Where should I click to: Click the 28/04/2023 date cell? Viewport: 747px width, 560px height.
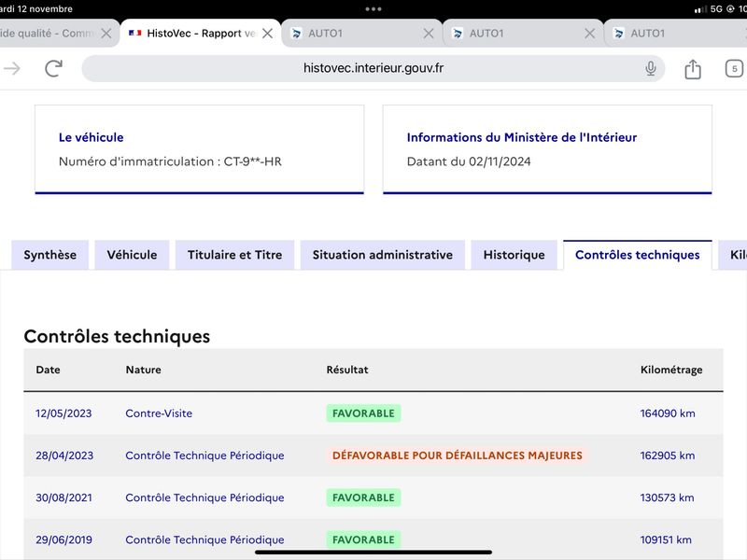(x=64, y=455)
